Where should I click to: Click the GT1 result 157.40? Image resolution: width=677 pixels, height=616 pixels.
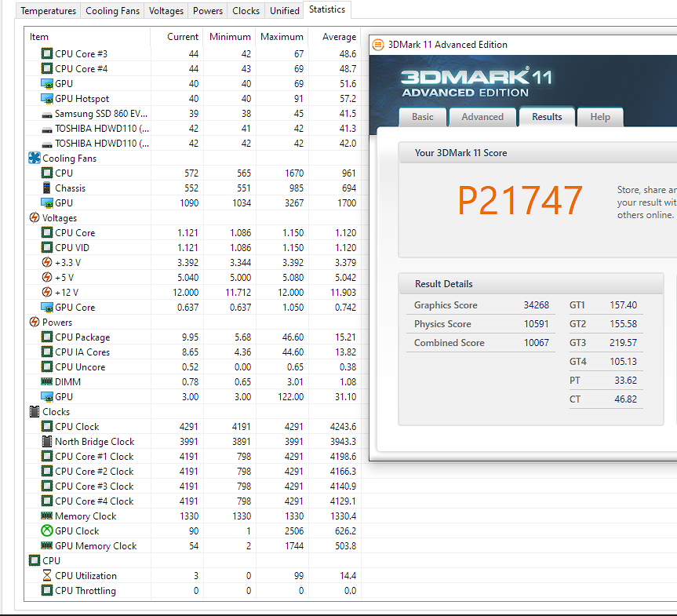point(623,305)
